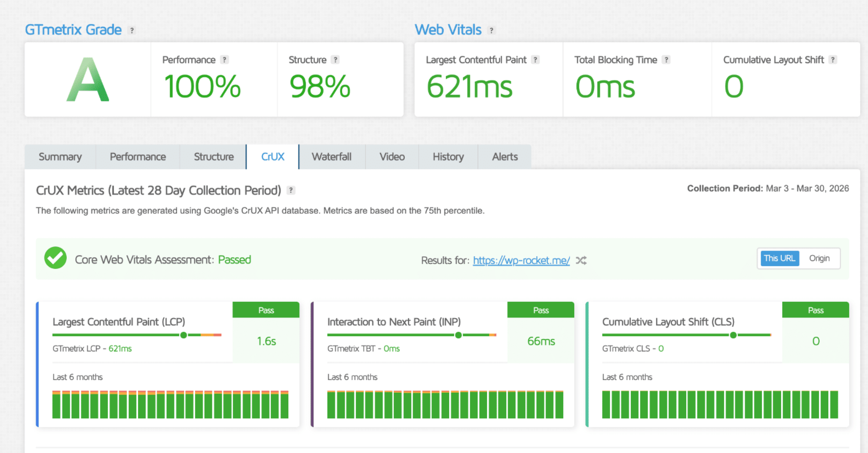The height and width of the screenshot is (453, 868).
Task: Click the Structure score help icon
Action: coord(335,59)
